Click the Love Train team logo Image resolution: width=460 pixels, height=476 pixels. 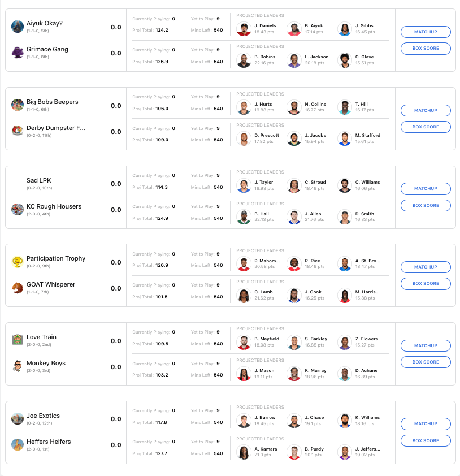[18, 340]
